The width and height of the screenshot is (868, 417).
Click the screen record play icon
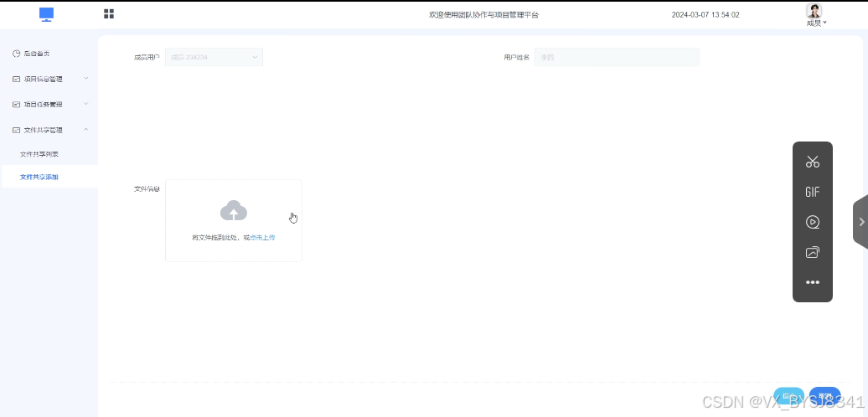[812, 223]
